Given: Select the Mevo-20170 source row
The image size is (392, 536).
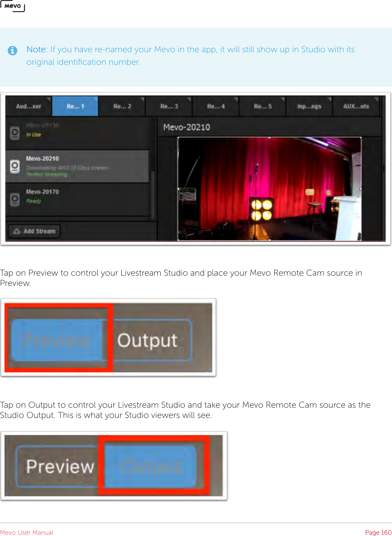Looking at the screenshot, I should [77, 199].
